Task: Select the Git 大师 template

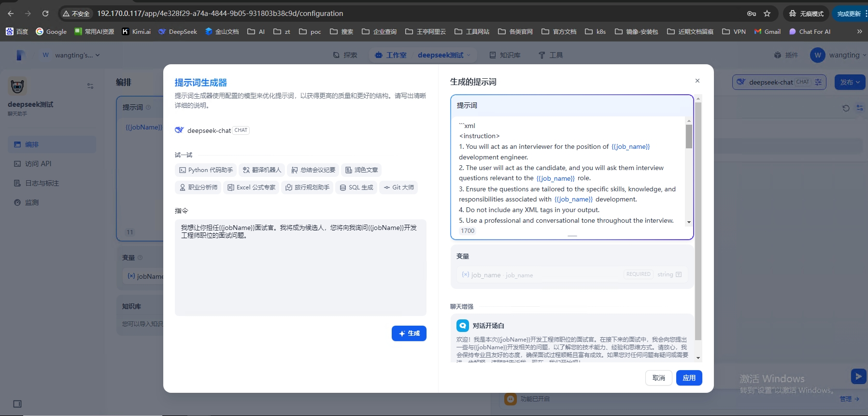Action: click(x=398, y=187)
